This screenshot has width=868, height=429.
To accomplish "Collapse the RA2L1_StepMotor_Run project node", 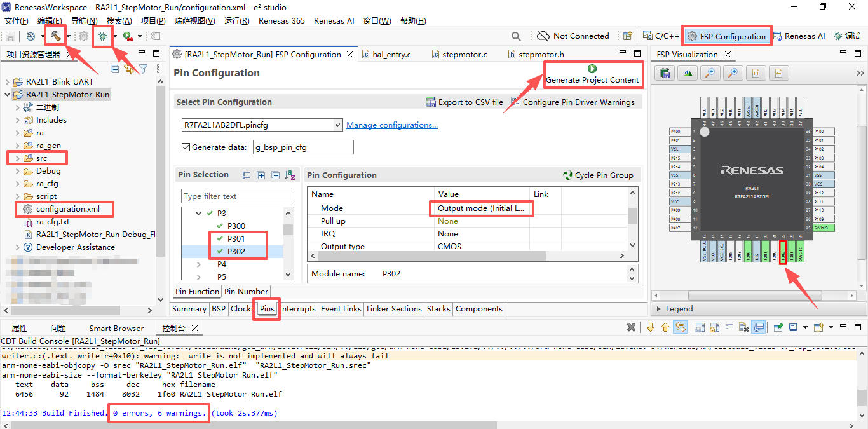I will [8, 95].
